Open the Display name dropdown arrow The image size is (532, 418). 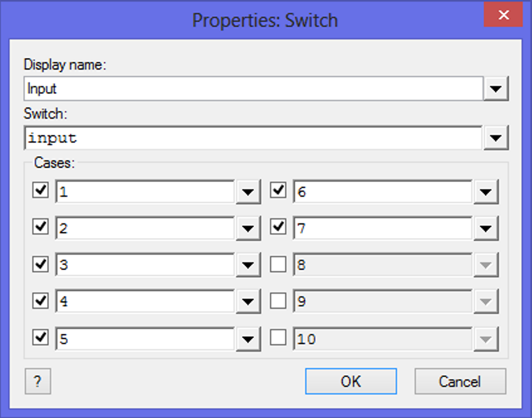tap(496, 89)
